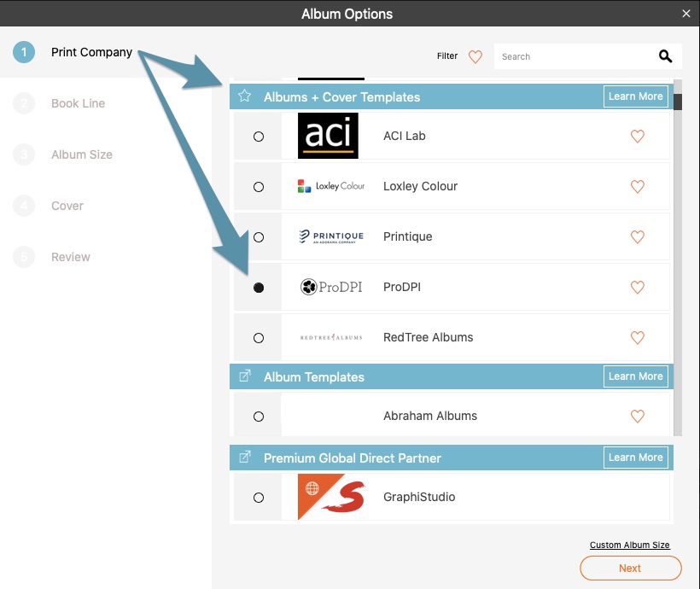
Task: Toggle the favorites filter heart
Action: (x=475, y=56)
